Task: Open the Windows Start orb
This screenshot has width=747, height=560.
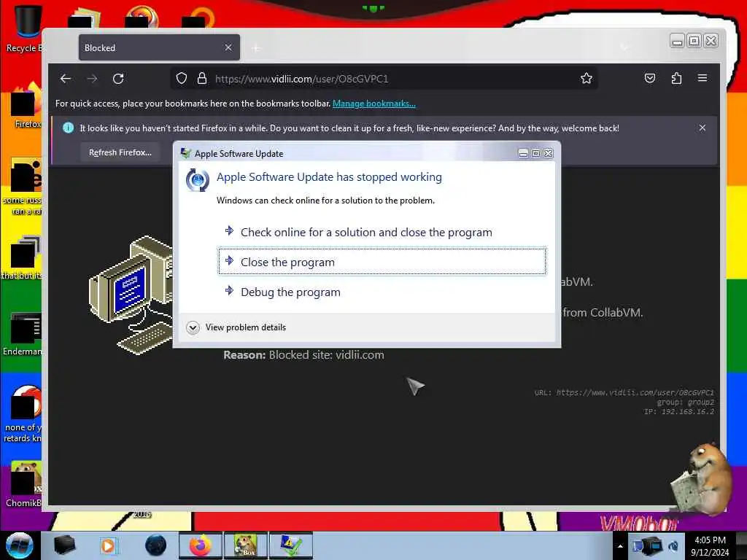Action: pyautogui.click(x=19, y=545)
